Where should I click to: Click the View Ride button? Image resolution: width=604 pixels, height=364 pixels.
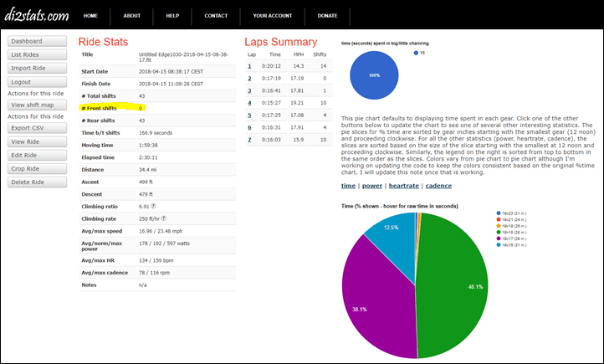37,141
